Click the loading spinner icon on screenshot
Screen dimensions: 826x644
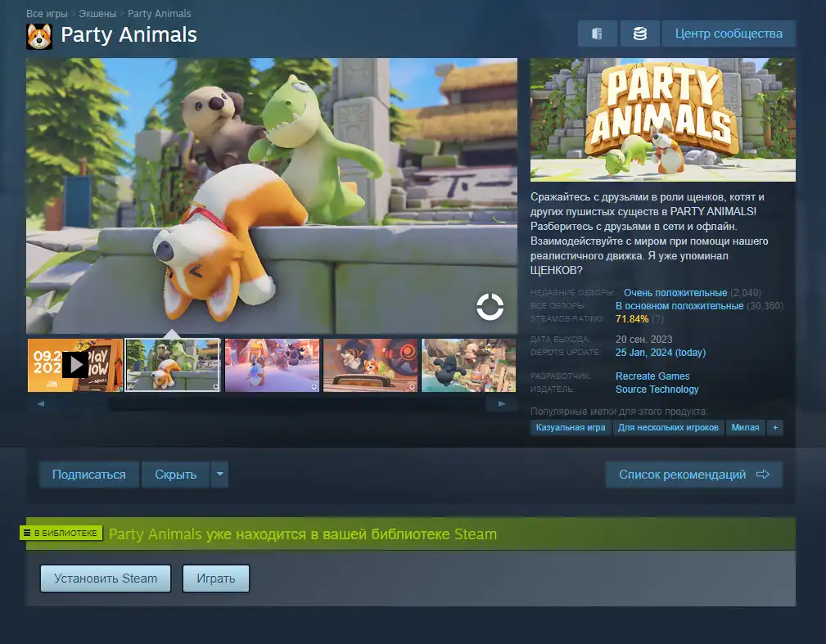pos(490,307)
